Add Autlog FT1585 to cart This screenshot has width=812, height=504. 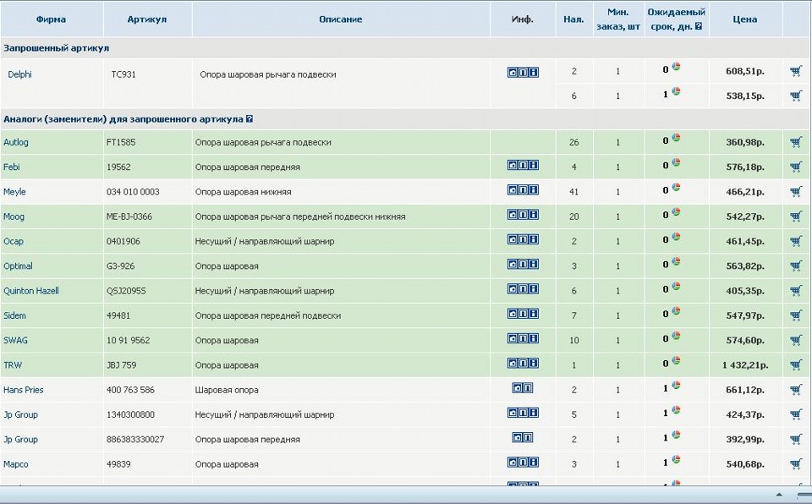pyautogui.click(x=796, y=142)
